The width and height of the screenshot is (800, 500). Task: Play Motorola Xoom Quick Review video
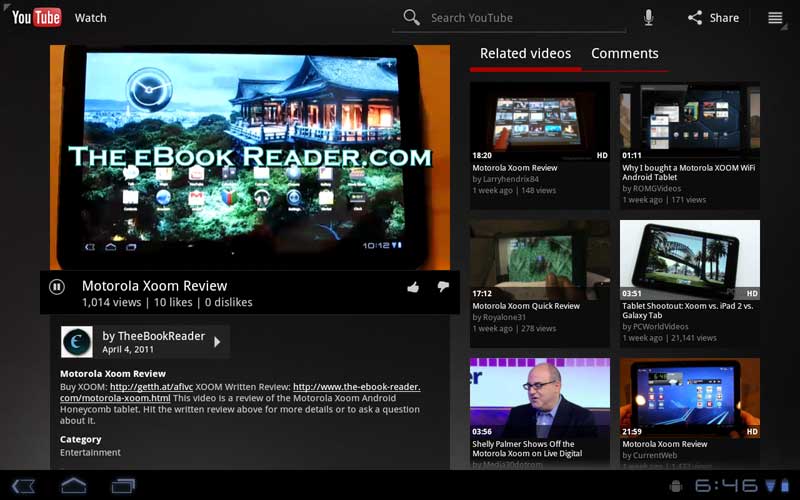pos(540,259)
